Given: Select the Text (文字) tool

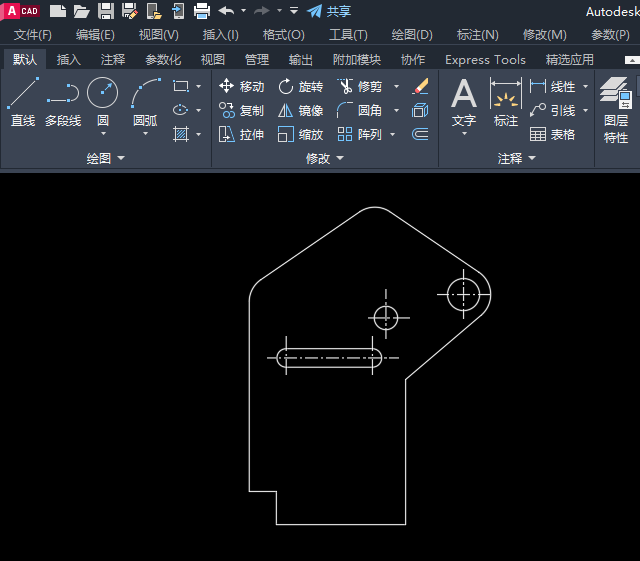Looking at the screenshot, I should coord(464,102).
